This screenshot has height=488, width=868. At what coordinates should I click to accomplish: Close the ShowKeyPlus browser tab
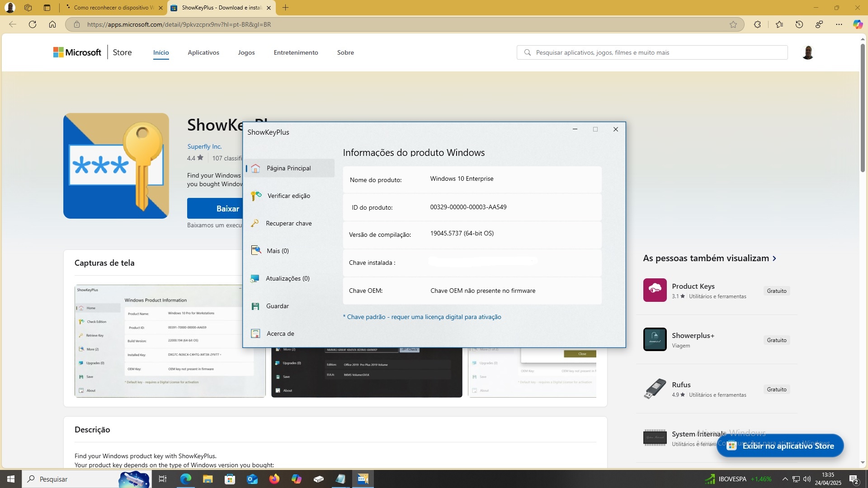[269, 8]
